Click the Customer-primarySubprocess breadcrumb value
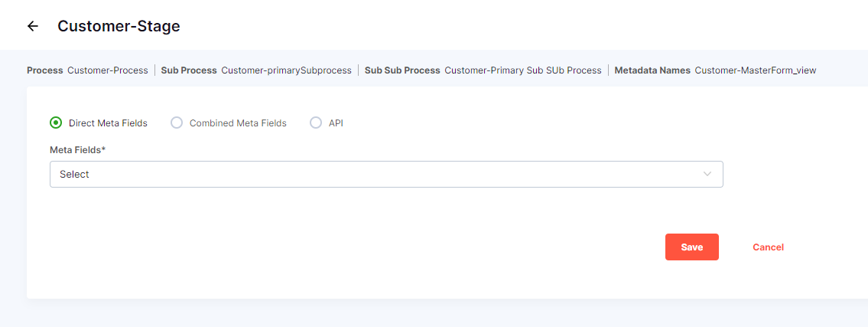The image size is (868, 327). pyautogui.click(x=286, y=70)
